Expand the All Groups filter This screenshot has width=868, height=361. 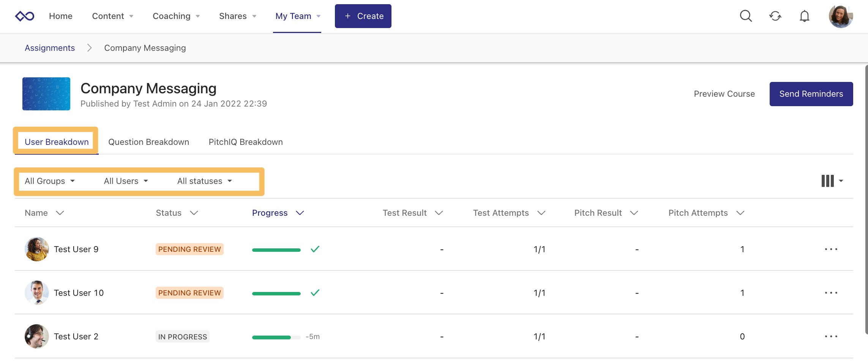click(x=50, y=181)
